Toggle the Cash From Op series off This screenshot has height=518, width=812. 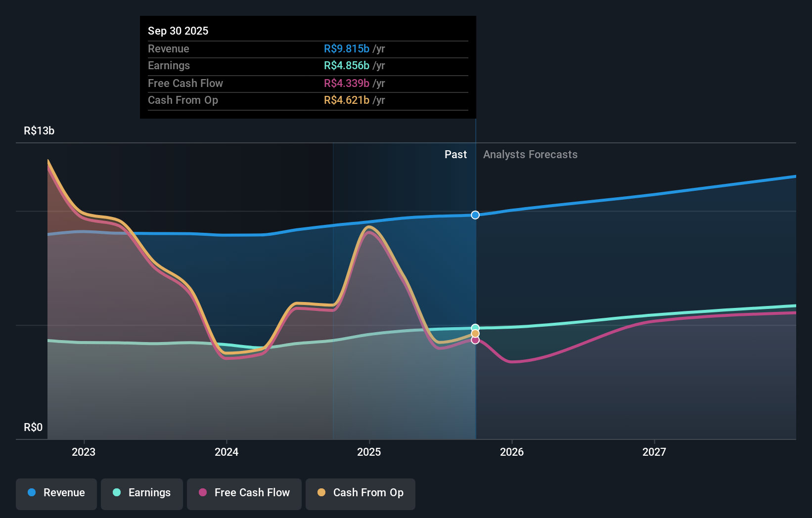click(x=360, y=493)
